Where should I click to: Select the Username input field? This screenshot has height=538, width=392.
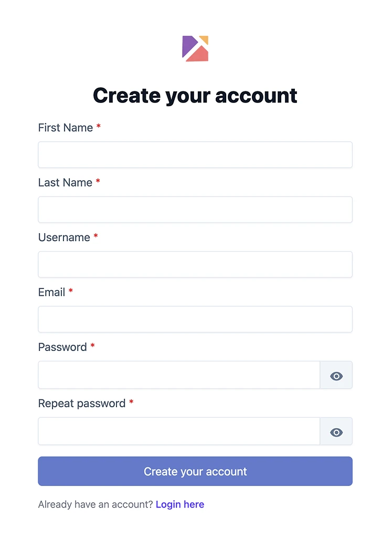coord(195,264)
